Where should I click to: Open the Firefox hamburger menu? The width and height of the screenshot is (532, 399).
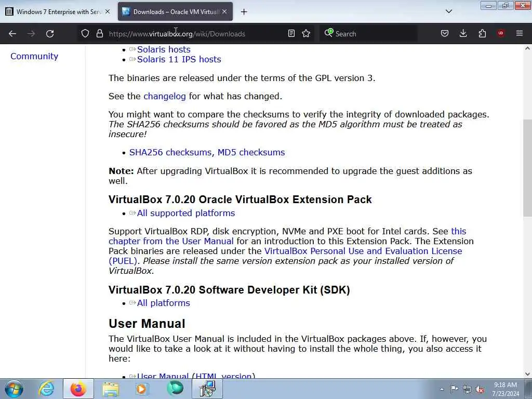[520, 33]
